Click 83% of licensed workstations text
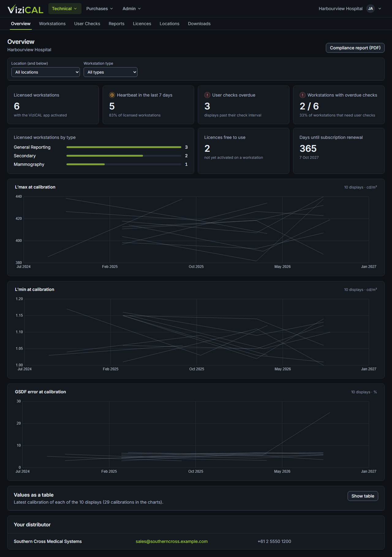Image resolution: width=392 pixels, height=557 pixels. [x=135, y=115]
